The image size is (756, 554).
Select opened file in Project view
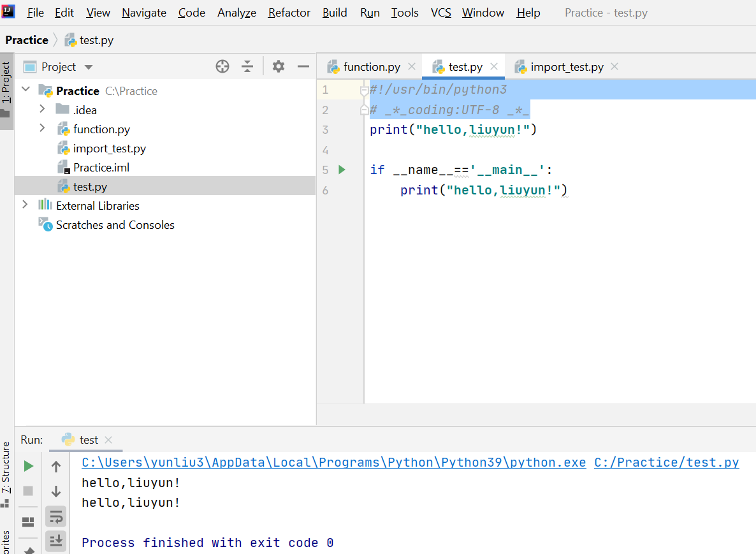222,66
